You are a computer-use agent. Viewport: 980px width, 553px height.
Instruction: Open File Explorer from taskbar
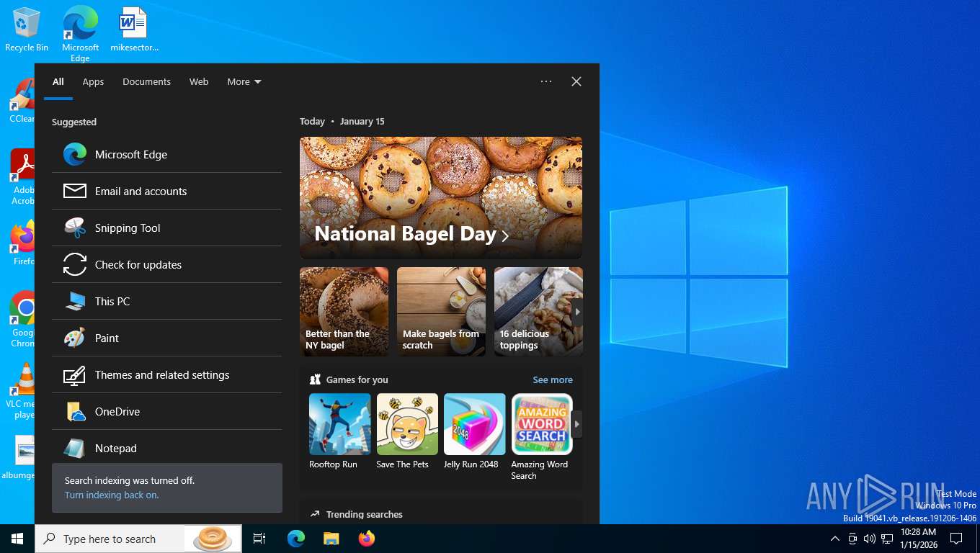tap(331, 539)
